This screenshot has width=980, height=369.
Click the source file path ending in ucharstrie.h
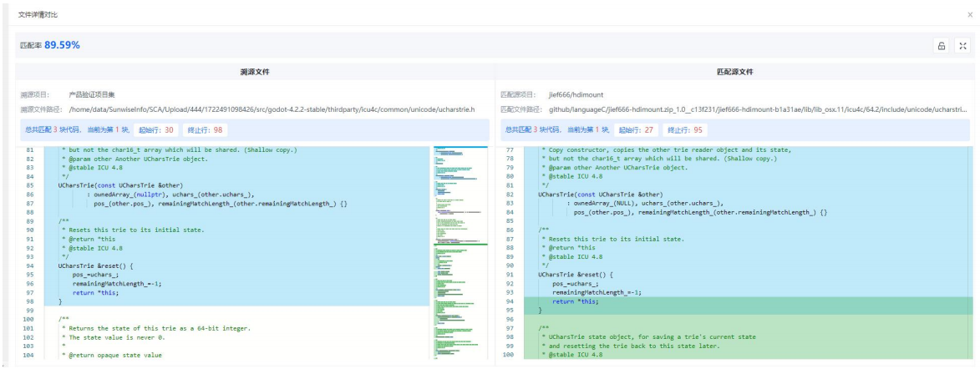[272, 109]
